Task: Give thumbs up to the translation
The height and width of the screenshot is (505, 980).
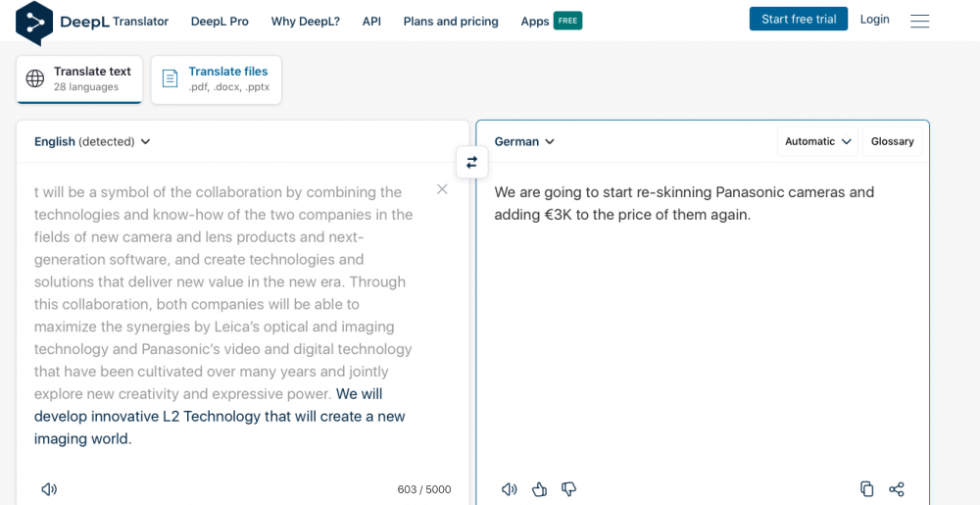Action: [539, 489]
